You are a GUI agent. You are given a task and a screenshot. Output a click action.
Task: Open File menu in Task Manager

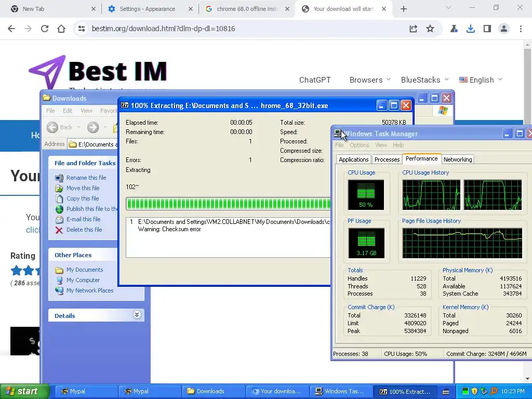click(339, 145)
